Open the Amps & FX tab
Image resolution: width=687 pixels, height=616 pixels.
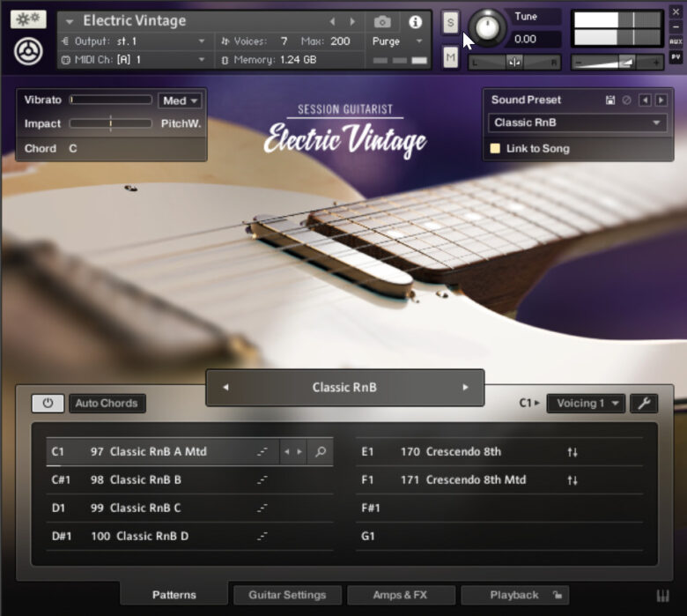point(401,595)
